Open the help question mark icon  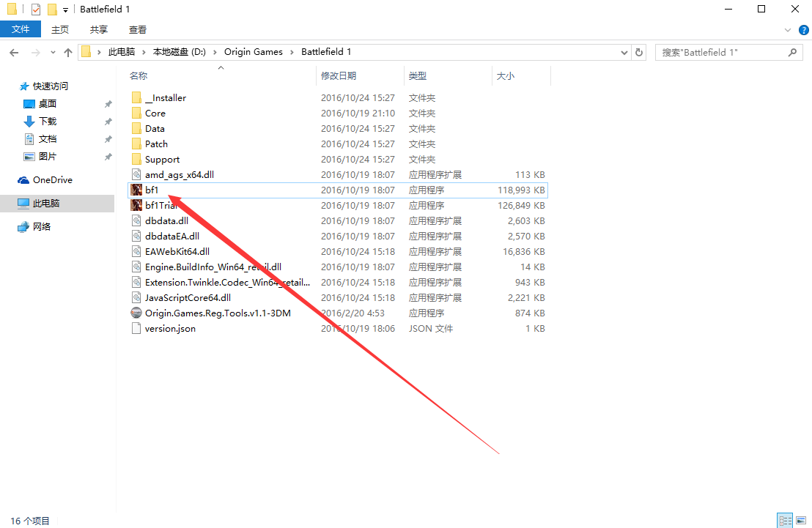(800, 30)
